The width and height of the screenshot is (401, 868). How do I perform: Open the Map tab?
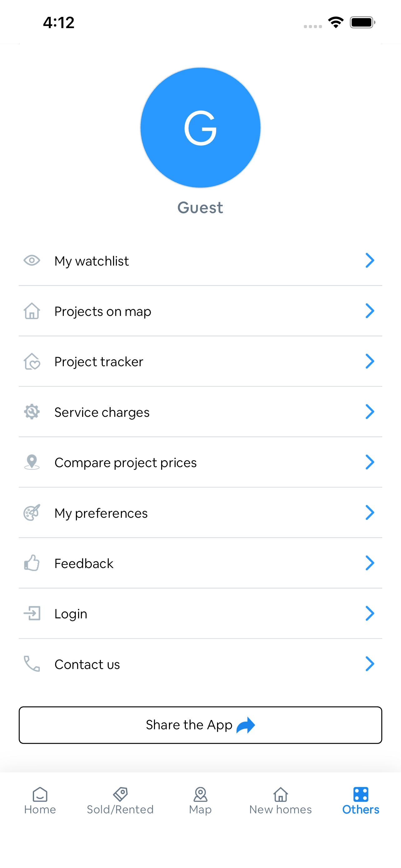(200, 801)
